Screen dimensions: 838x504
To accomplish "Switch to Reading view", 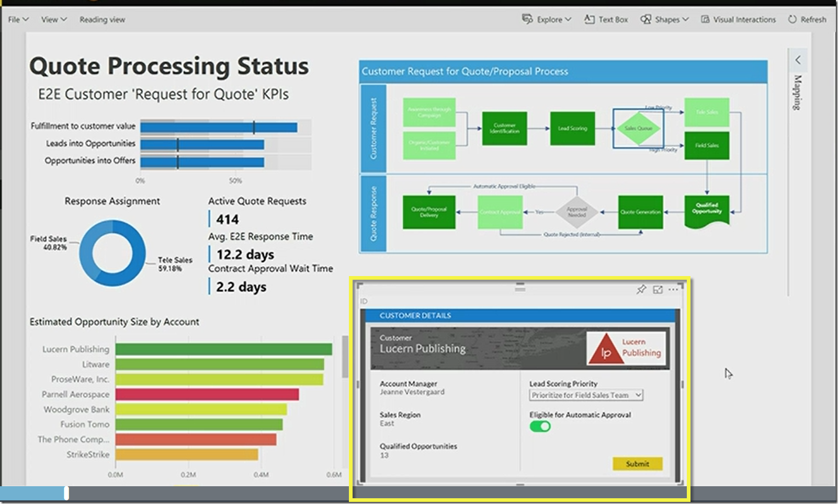I will coord(102,19).
